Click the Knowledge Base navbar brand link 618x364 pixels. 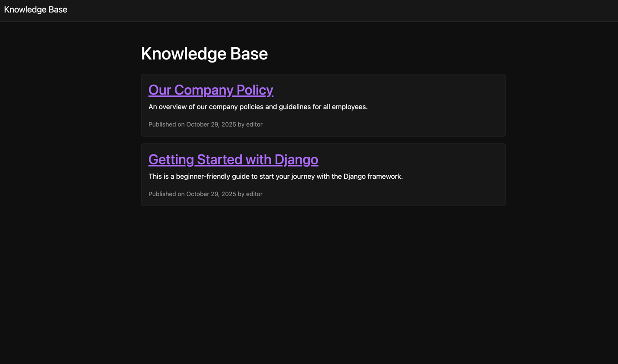point(36,10)
